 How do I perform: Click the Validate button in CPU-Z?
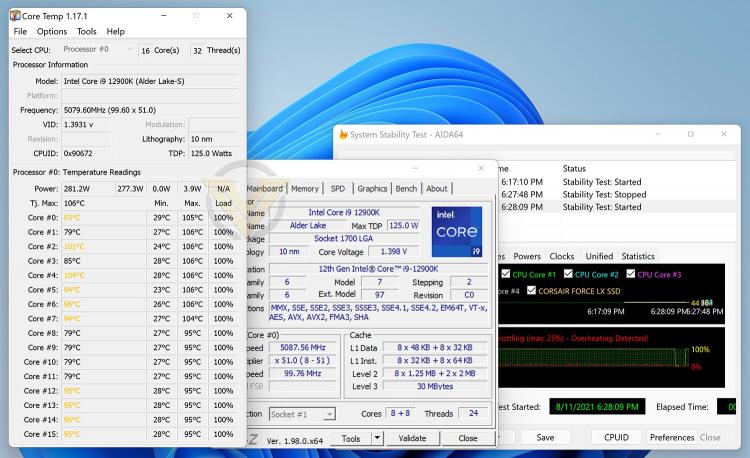pyautogui.click(x=412, y=438)
